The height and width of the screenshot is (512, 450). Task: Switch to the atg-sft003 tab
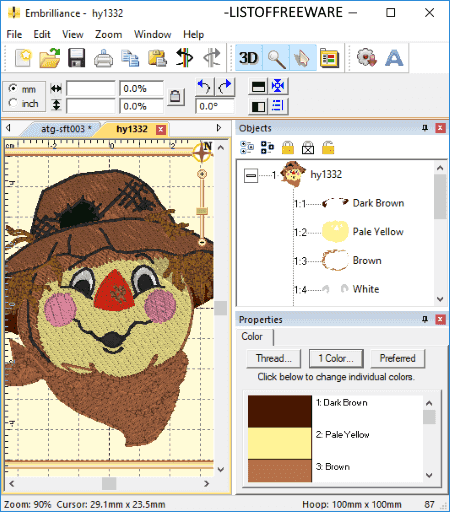coord(63,129)
